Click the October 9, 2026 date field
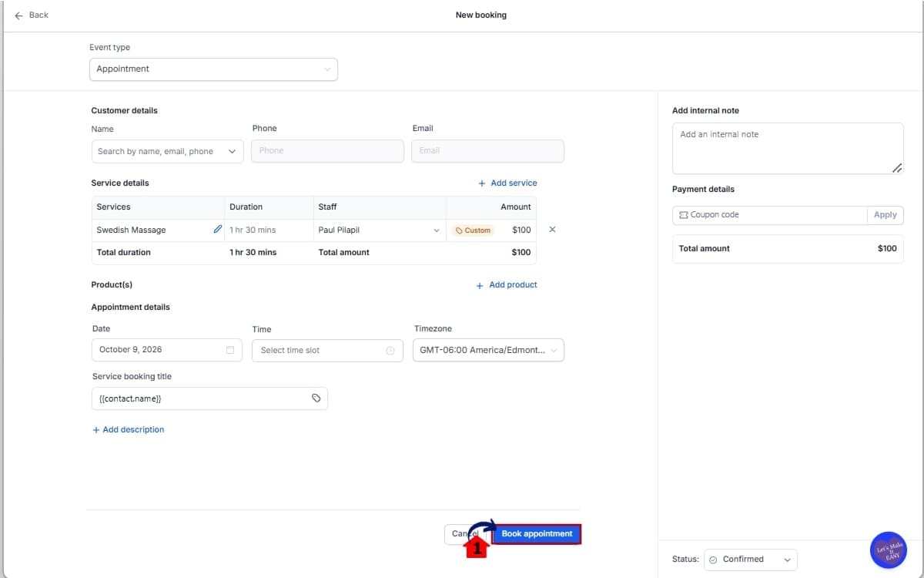924x578 pixels. pos(167,350)
